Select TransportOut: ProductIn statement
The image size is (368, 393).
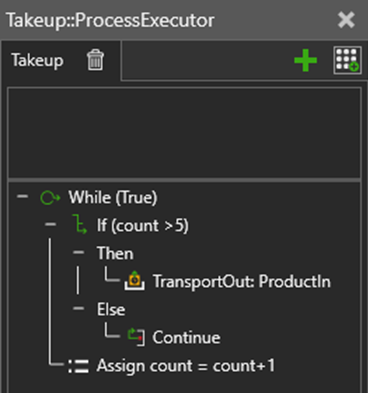[x=242, y=282]
